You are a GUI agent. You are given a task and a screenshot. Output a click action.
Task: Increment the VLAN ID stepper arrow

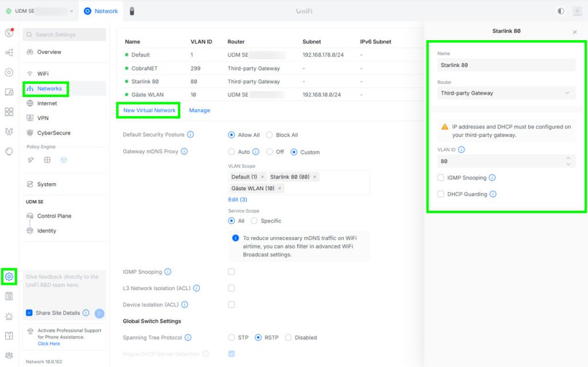click(x=568, y=159)
